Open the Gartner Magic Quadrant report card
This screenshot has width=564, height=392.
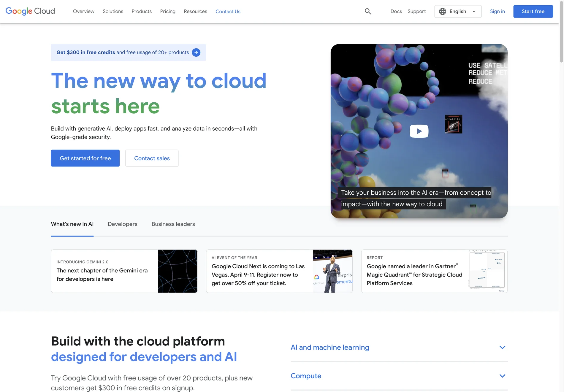coord(434,271)
